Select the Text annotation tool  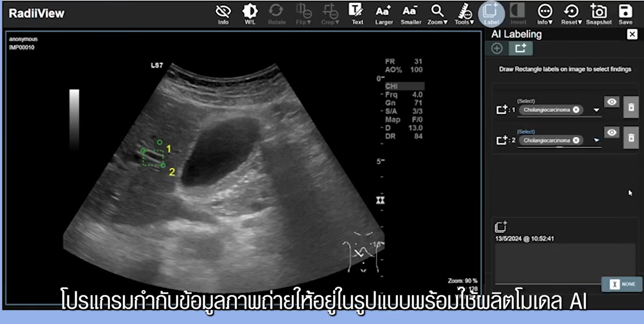[x=357, y=14]
